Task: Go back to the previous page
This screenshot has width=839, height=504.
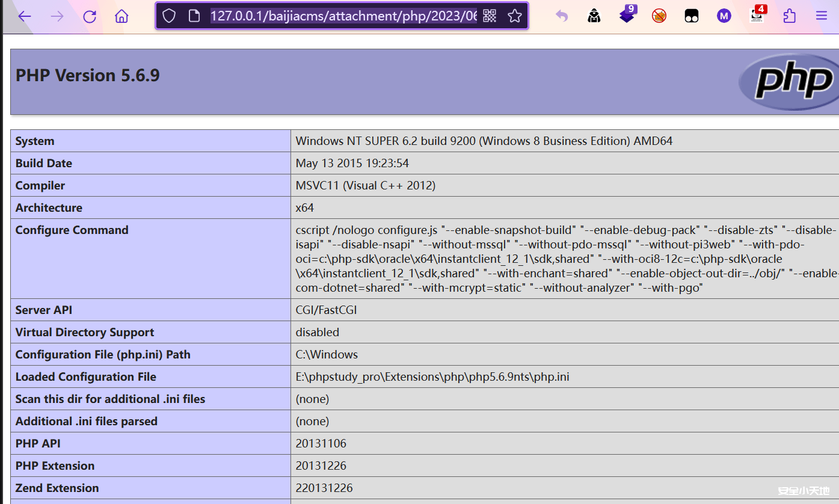Action: tap(25, 16)
